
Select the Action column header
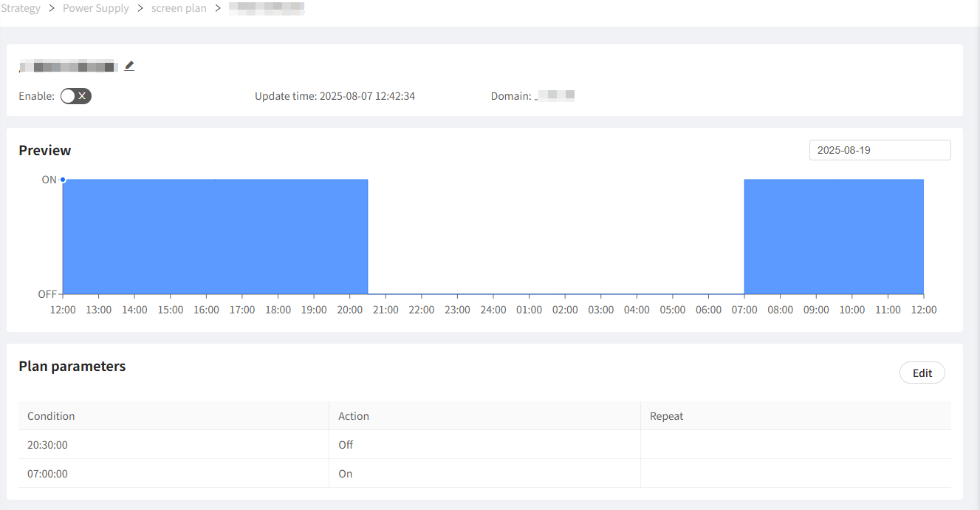pos(484,416)
